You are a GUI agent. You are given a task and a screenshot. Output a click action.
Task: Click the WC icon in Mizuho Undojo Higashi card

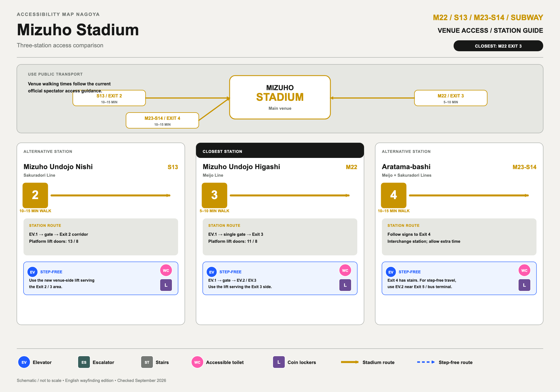click(x=345, y=270)
